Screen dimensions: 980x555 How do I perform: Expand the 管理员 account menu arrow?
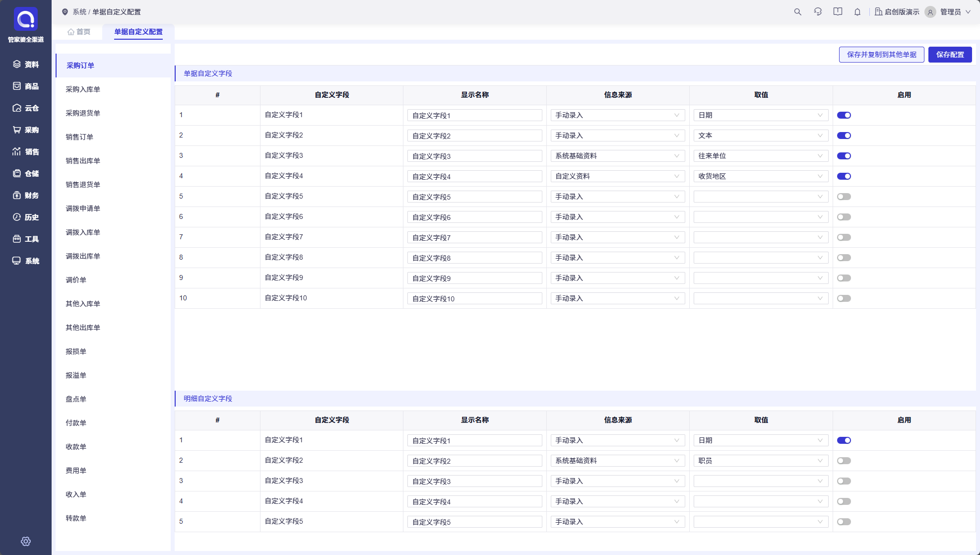point(968,12)
